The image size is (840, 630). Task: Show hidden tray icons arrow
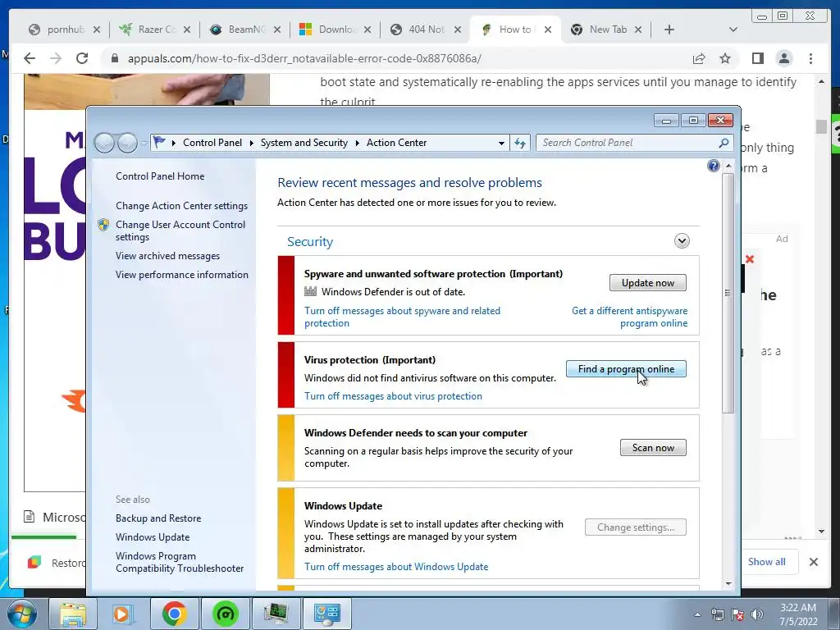[697, 614]
